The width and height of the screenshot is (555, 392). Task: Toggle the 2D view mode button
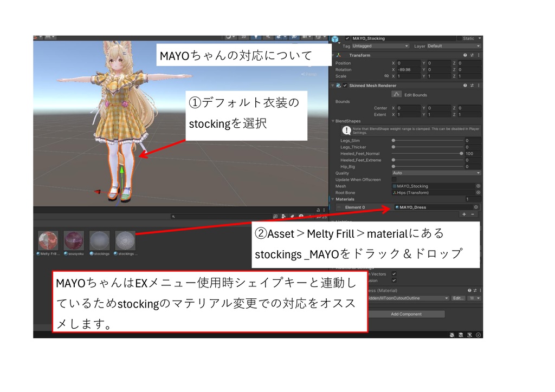click(x=243, y=37)
